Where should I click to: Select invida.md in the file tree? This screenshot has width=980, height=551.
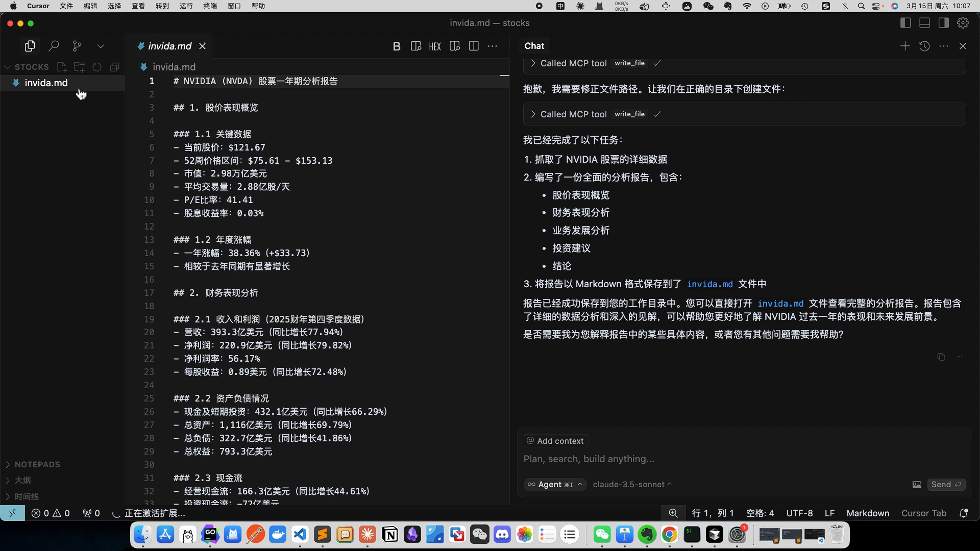pos(62,83)
